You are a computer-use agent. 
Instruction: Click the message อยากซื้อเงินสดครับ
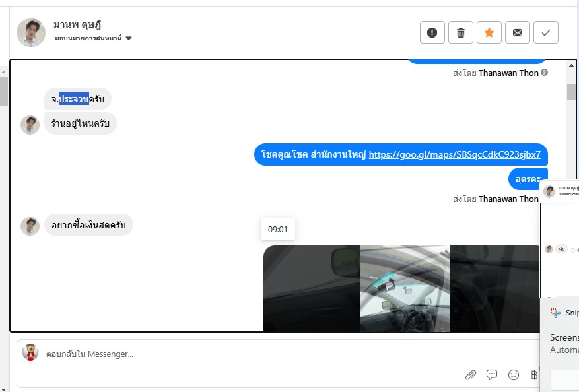point(88,225)
